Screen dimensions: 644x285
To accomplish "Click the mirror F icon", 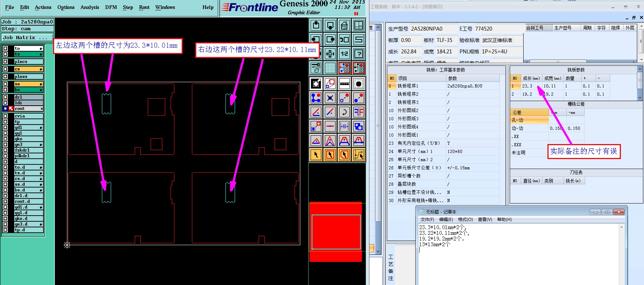I will 358,112.
